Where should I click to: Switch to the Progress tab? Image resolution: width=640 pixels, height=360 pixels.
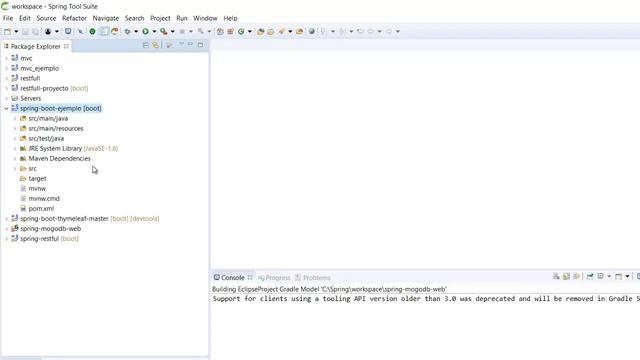coord(274,278)
